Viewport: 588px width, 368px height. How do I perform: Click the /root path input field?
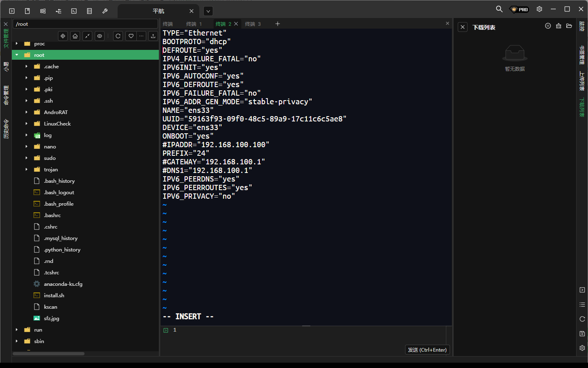tap(85, 24)
